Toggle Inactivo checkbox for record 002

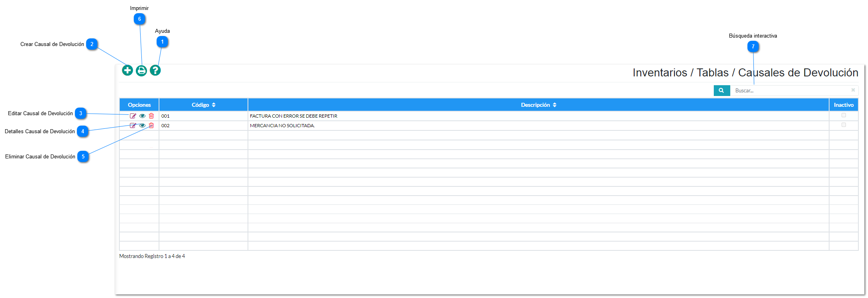(x=844, y=125)
